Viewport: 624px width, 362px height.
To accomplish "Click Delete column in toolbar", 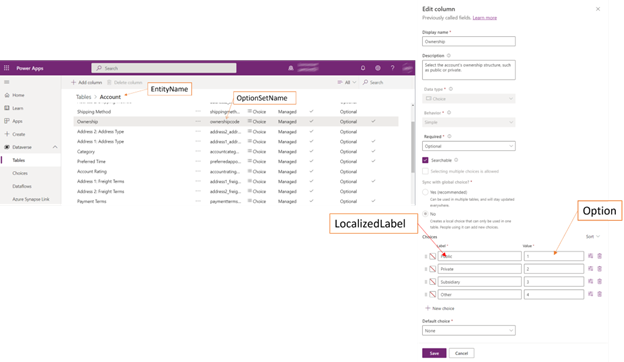I will pyautogui.click(x=125, y=82).
